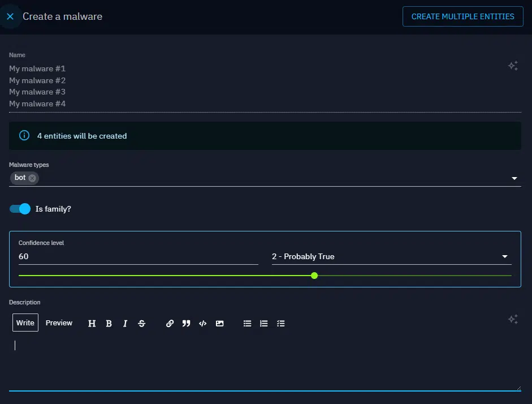This screenshot has width=532, height=404.
Task: Select the heading formatting icon
Action: pyautogui.click(x=92, y=323)
